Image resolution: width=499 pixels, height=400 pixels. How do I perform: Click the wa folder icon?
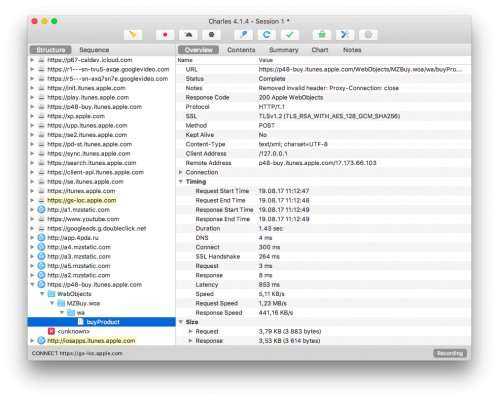click(71, 312)
